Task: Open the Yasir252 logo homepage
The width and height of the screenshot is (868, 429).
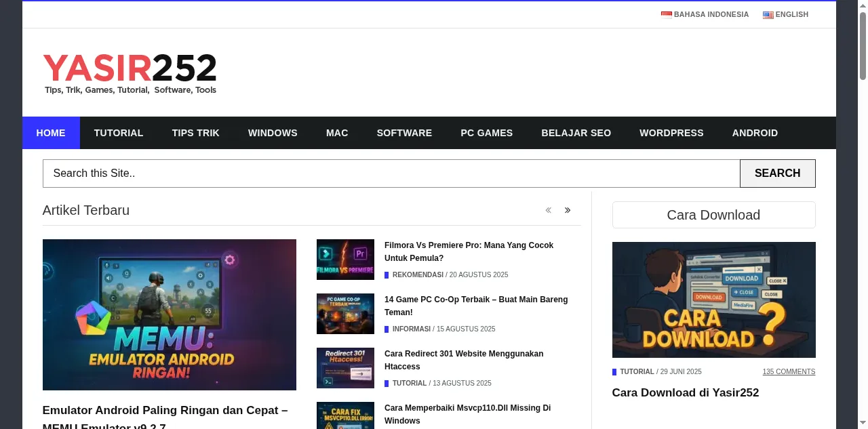Action: [x=130, y=73]
